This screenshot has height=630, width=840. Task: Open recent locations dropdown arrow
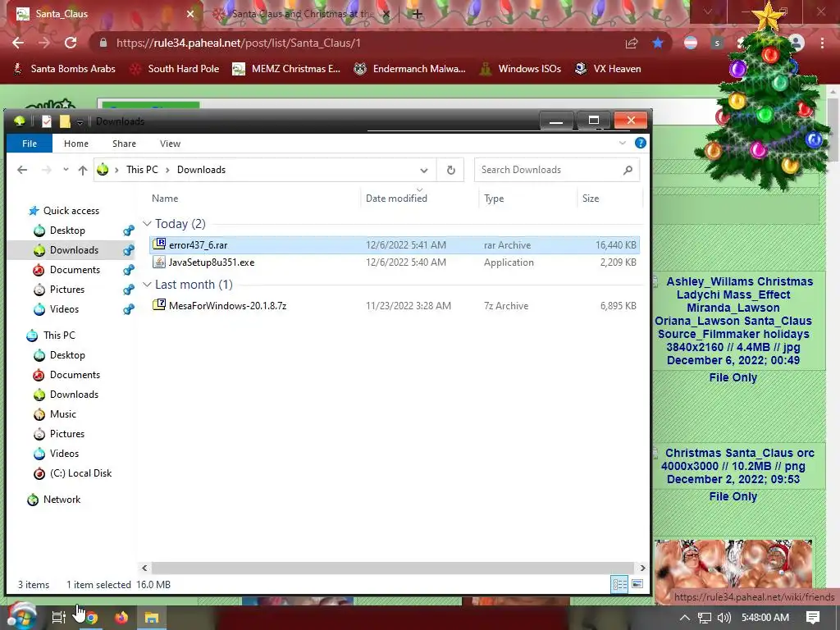coord(66,170)
